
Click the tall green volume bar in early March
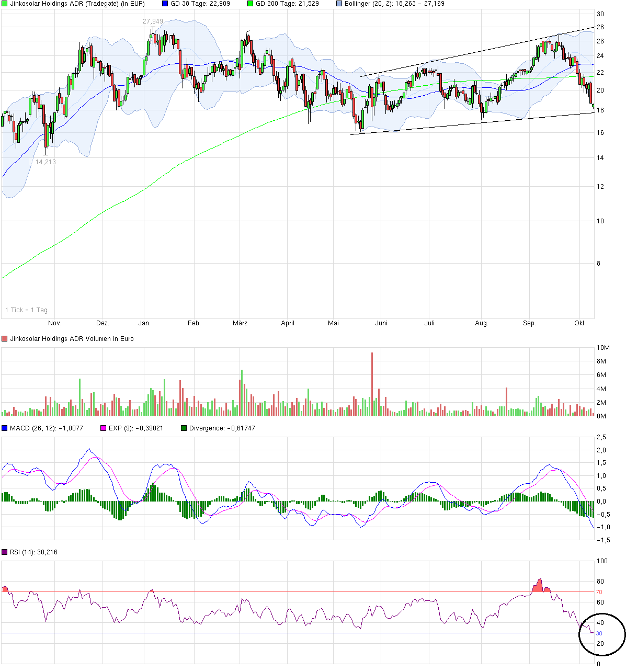(x=242, y=393)
